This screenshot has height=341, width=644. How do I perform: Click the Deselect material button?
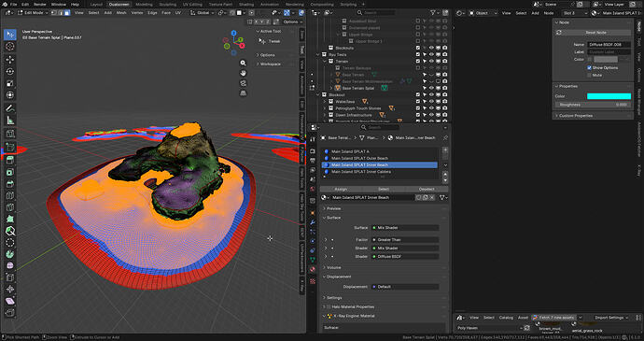[x=427, y=189]
